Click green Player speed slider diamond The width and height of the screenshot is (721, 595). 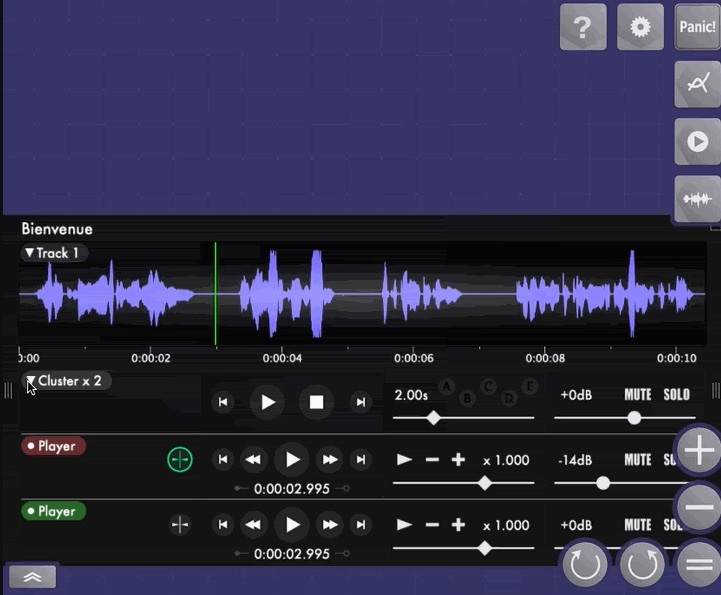click(x=485, y=549)
